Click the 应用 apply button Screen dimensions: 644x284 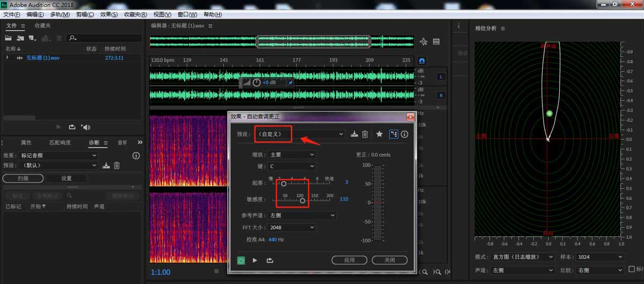click(349, 260)
